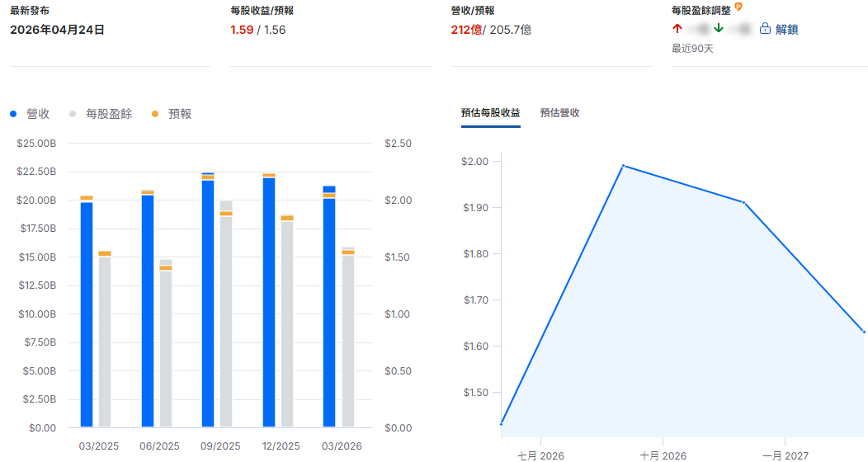Click the EPS estimate point near $1.90

click(743, 202)
